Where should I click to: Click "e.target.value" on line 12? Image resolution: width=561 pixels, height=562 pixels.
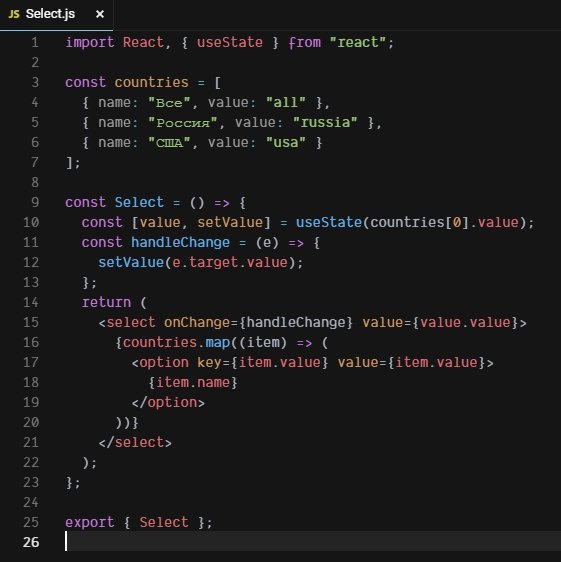pyautogui.click(x=230, y=263)
